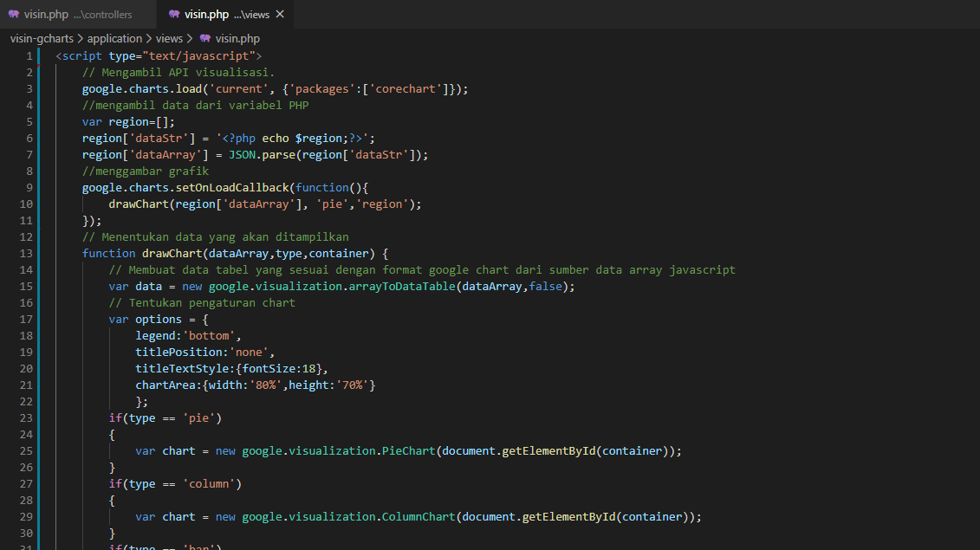Image resolution: width=980 pixels, height=550 pixels.
Task: Click 'var region=[];' on line 5
Action: pyautogui.click(x=128, y=122)
